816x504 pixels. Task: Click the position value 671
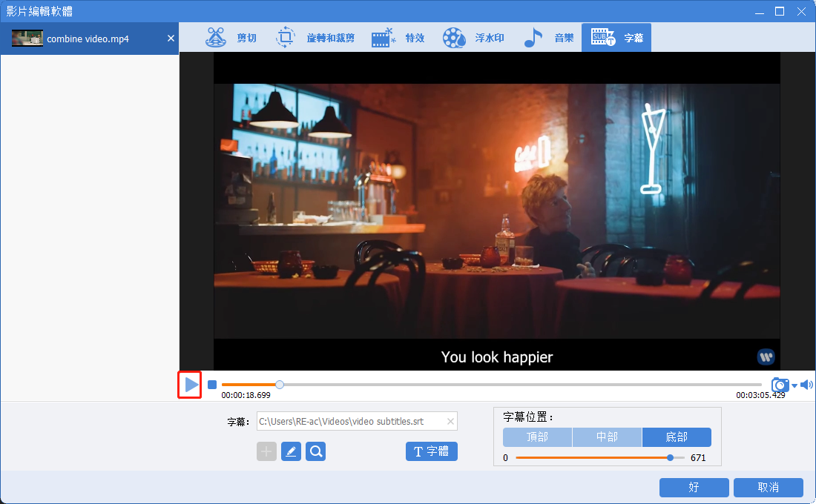[698, 458]
